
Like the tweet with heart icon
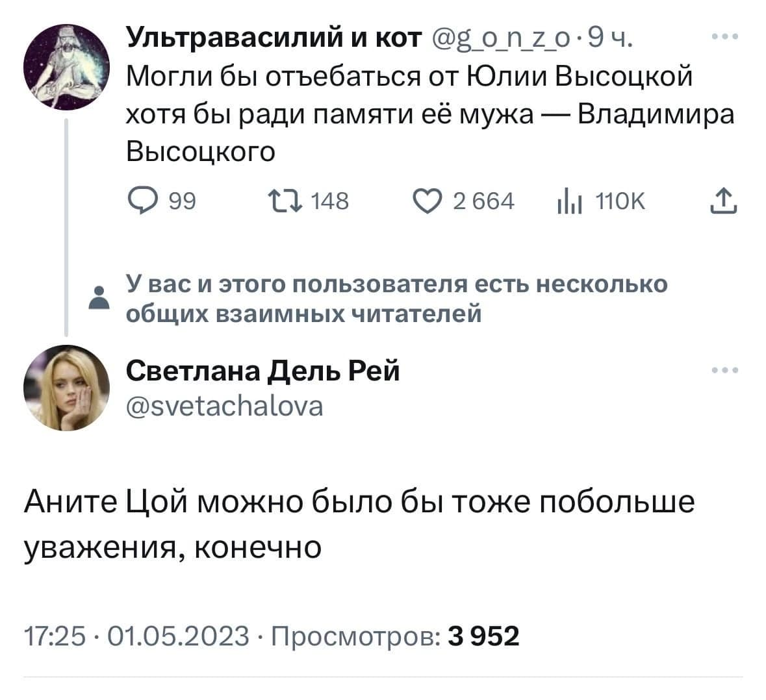click(431, 202)
